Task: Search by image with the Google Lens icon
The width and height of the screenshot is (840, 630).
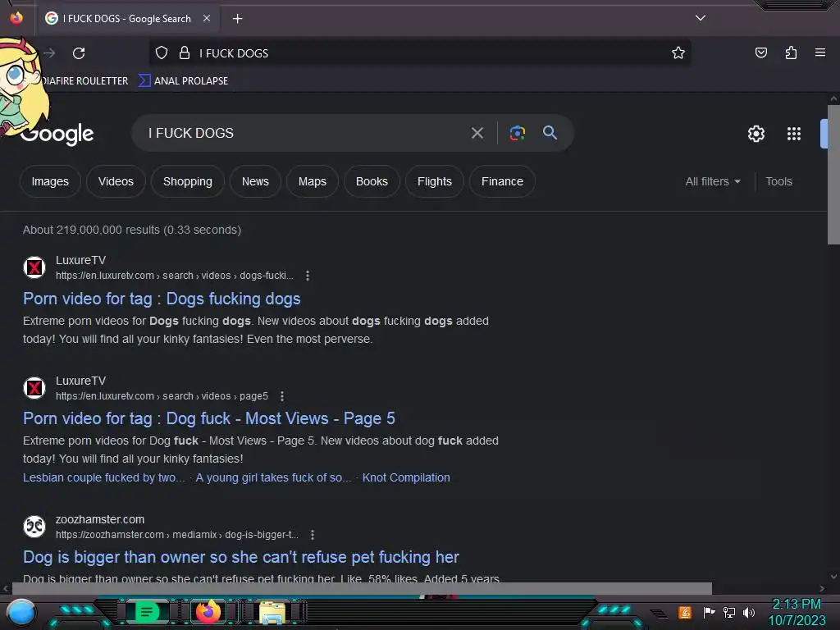Action: [x=517, y=133]
